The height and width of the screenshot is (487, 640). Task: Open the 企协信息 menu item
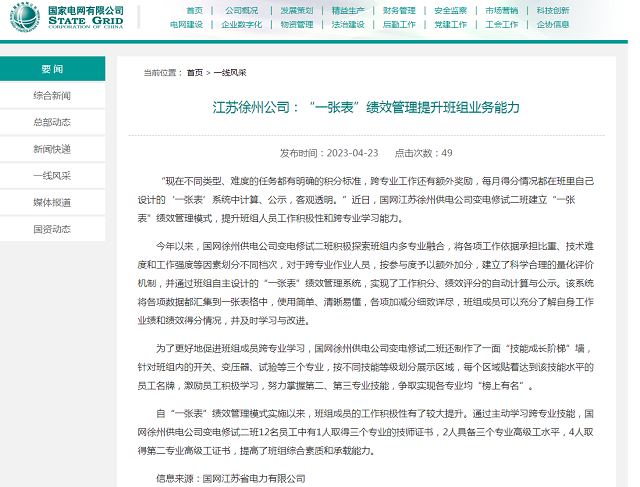[553, 24]
